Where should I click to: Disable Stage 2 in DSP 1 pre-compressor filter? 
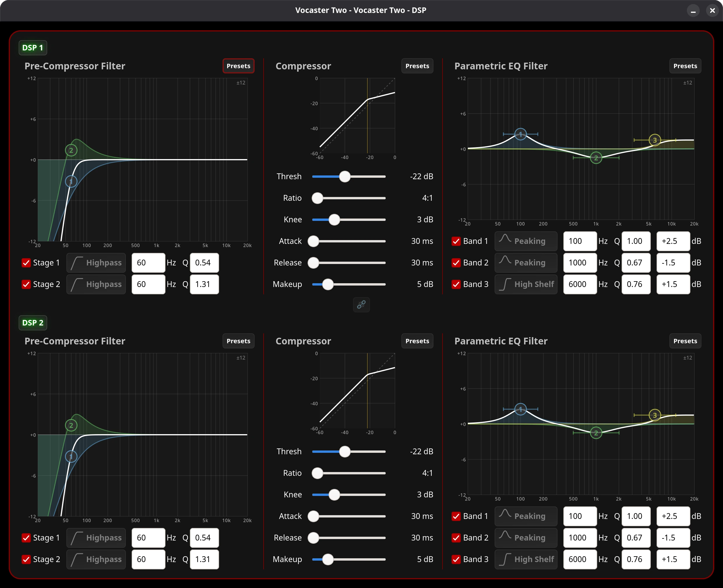pyautogui.click(x=26, y=284)
